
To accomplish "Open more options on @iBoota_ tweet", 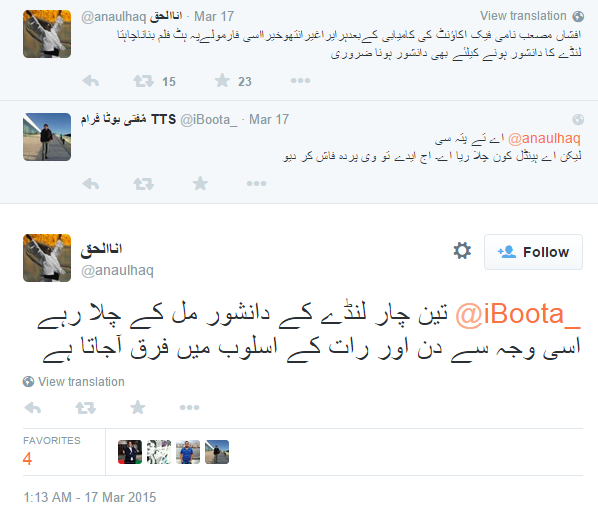I will pyautogui.click(x=256, y=183).
